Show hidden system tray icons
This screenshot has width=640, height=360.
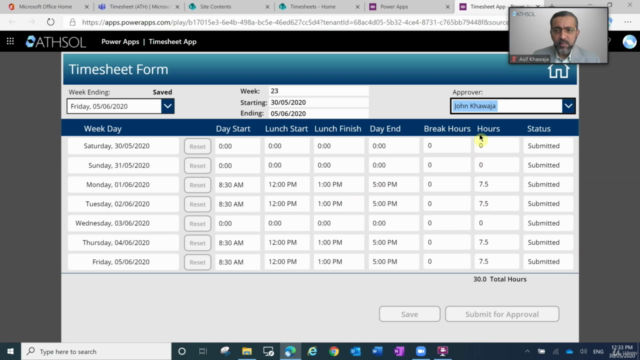(527, 351)
